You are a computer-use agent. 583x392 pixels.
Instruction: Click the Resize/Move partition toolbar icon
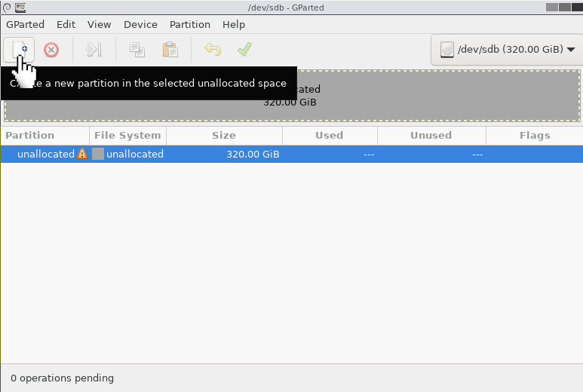[x=94, y=50]
